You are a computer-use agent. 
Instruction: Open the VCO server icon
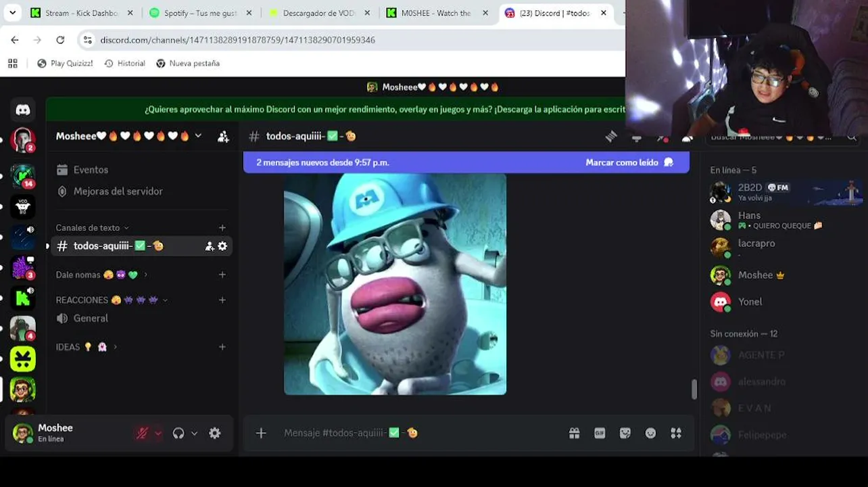point(22,206)
